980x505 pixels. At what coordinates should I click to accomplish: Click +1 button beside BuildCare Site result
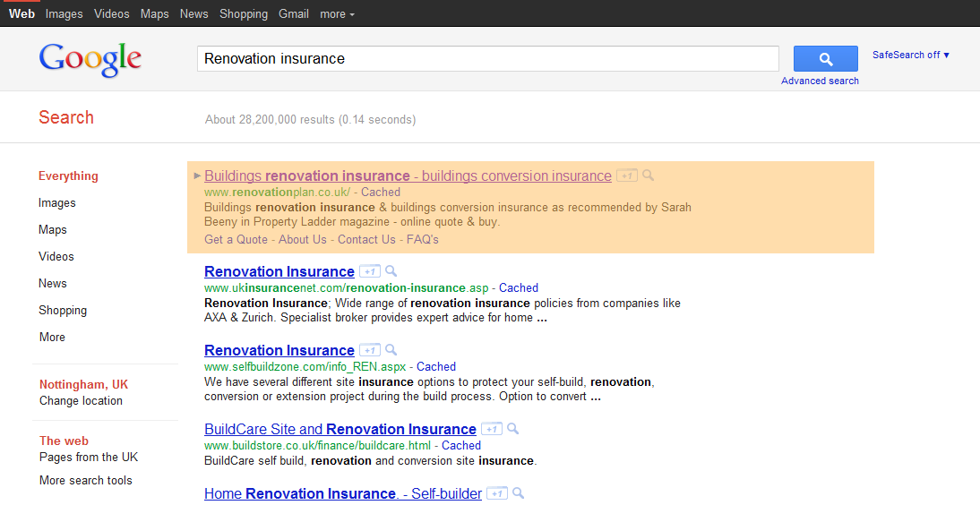pyautogui.click(x=491, y=429)
